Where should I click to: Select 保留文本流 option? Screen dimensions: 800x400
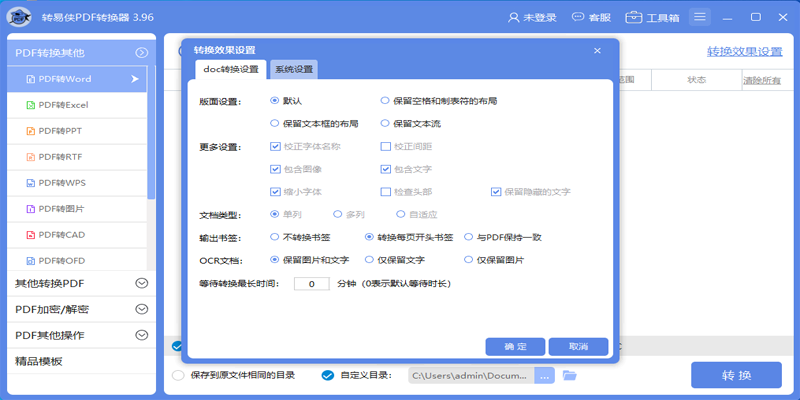tap(385, 123)
